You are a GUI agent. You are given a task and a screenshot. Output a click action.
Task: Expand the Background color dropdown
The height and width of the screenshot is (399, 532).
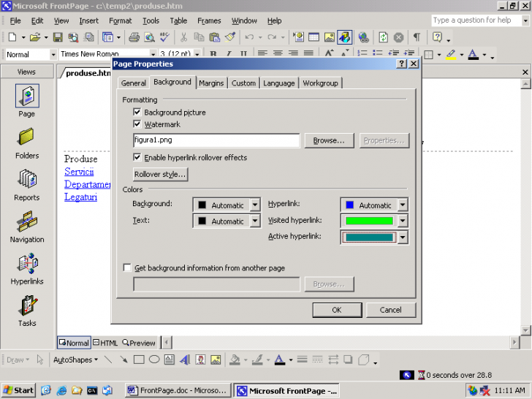(x=255, y=205)
